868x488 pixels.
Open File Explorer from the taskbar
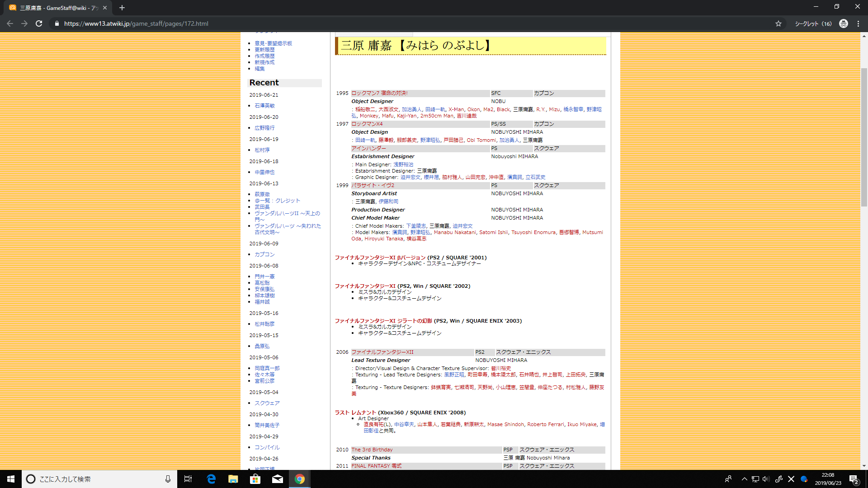pyautogui.click(x=233, y=479)
